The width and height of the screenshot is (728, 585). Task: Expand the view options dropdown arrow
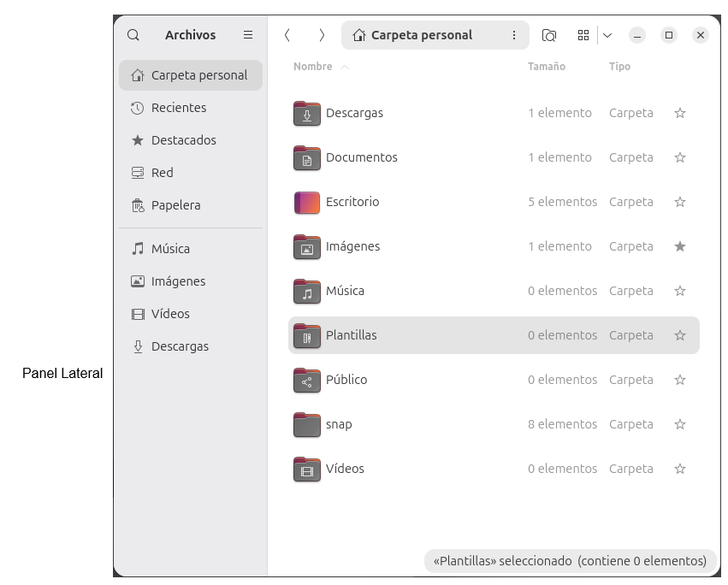tap(607, 35)
